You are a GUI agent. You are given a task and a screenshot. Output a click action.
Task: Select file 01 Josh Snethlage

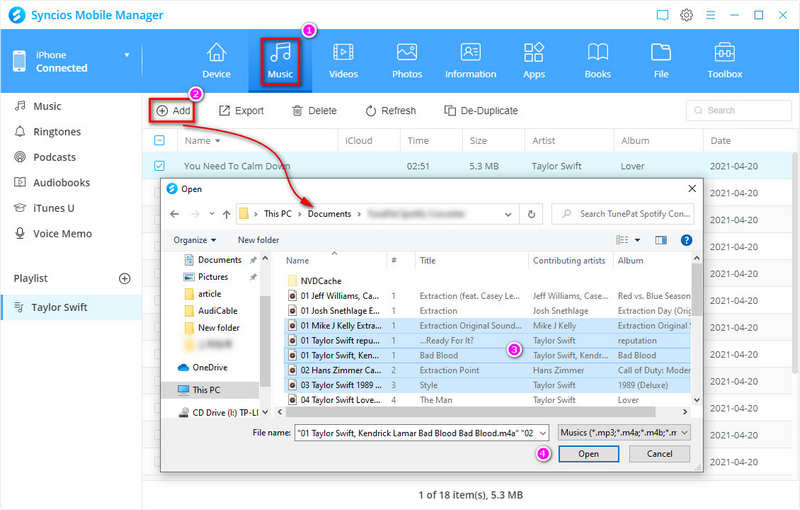[x=340, y=311]
